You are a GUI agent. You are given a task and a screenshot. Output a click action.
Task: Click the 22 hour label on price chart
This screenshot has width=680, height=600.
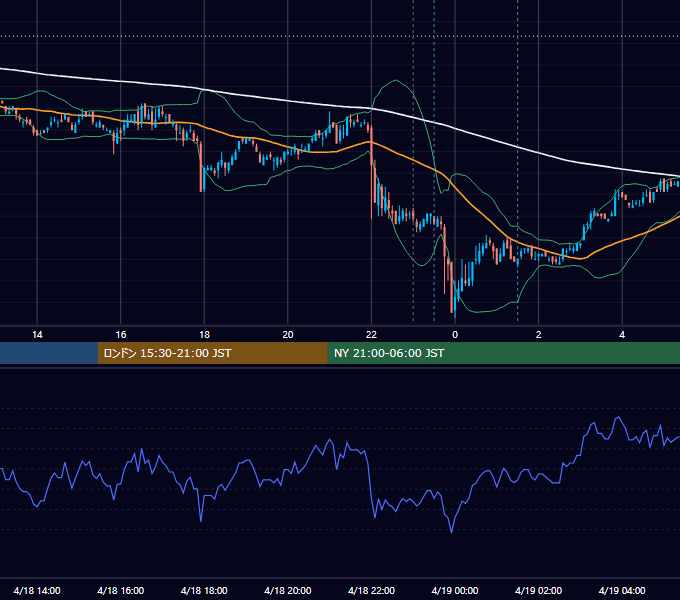tap(371, 335)
